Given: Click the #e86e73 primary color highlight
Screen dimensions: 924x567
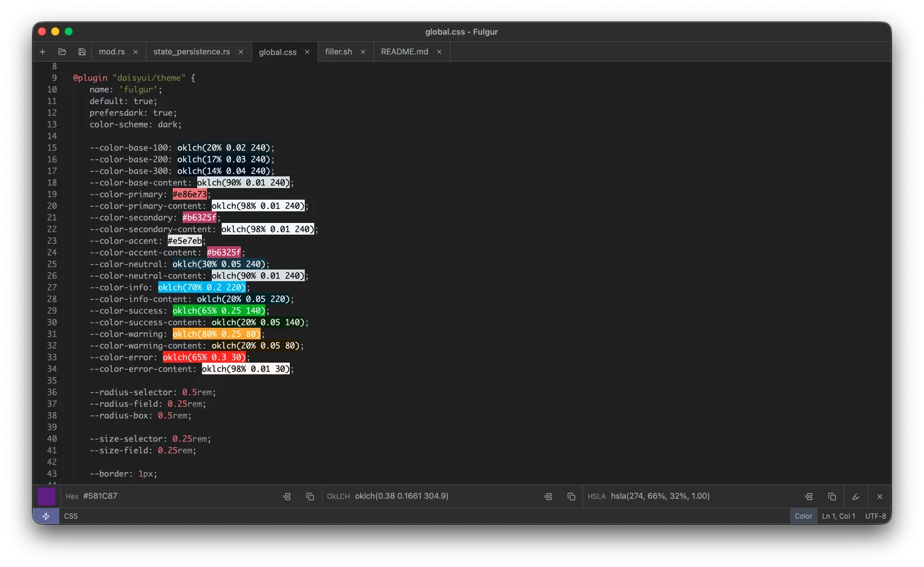Looking at the screenshot, I should (190, 194).
